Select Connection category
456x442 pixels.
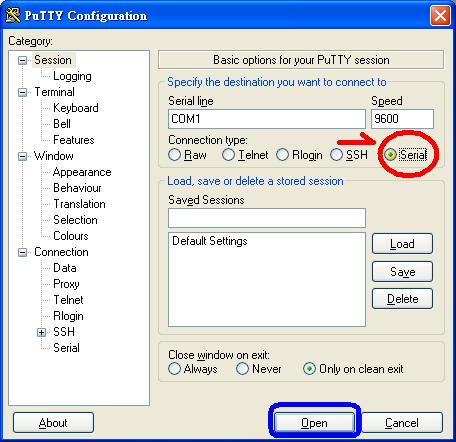click(x=62, y=252)
